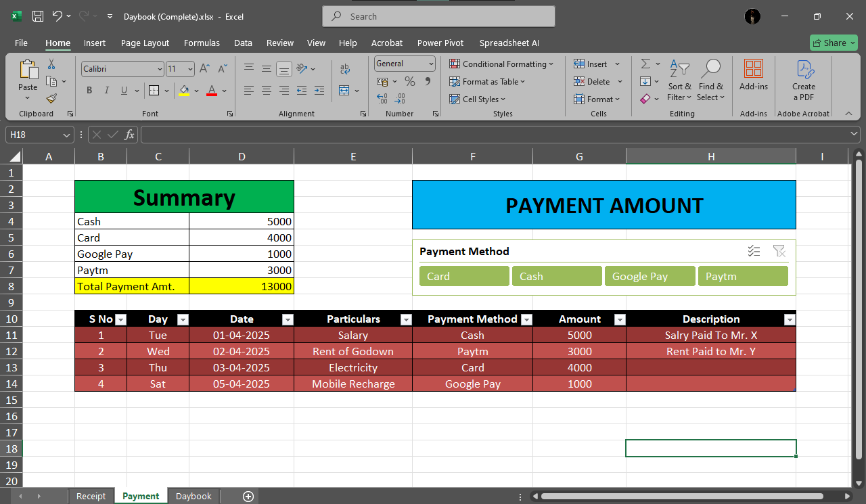
Task: Open the font name dropdown Calibri
Action: [160, 69]
